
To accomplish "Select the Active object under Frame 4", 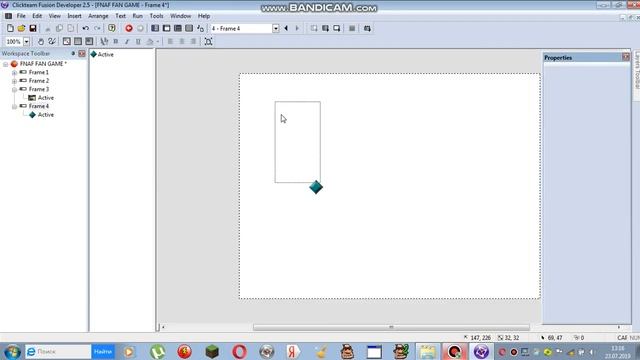I will point(46,115).
